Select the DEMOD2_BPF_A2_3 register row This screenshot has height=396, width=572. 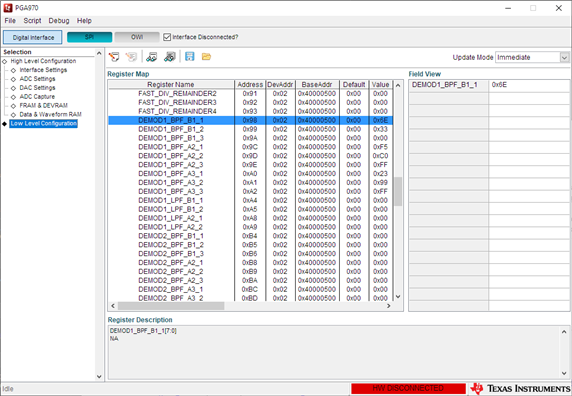point(250,280)
